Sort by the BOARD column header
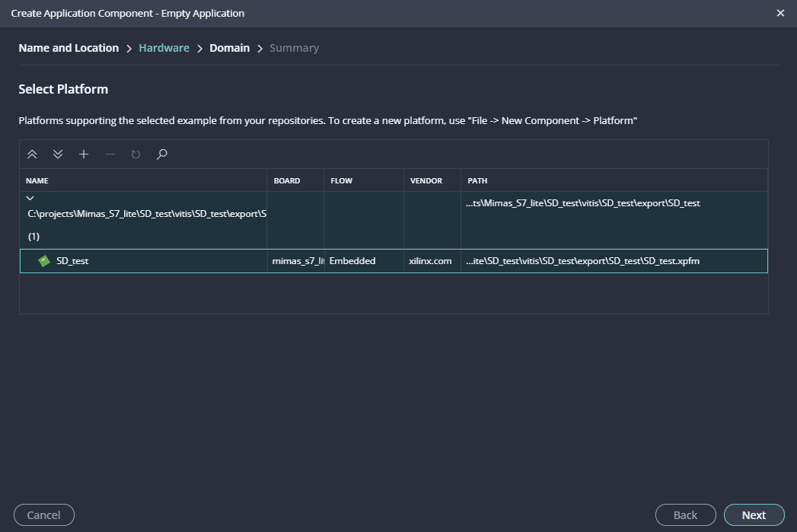 tap(286, 181)
